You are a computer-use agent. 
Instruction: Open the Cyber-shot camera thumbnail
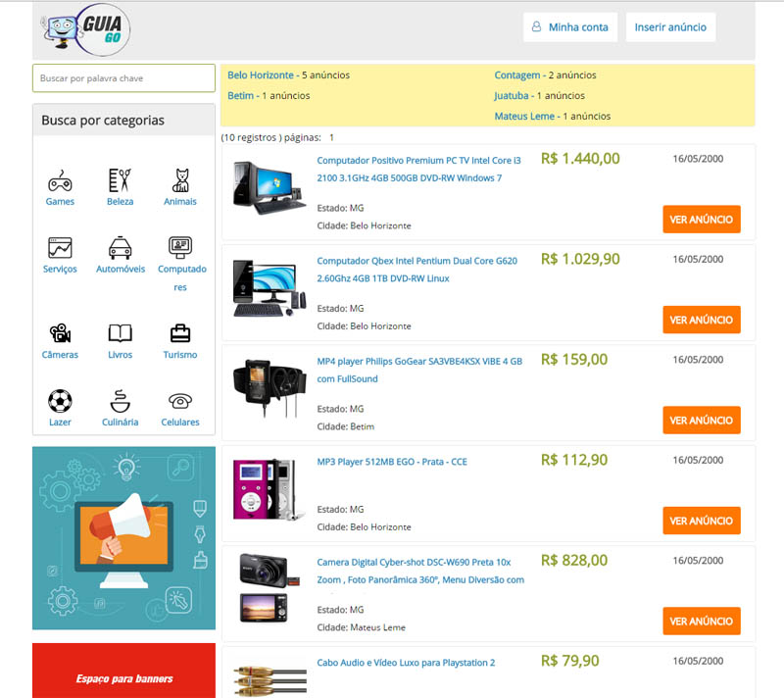coord(269,588)
